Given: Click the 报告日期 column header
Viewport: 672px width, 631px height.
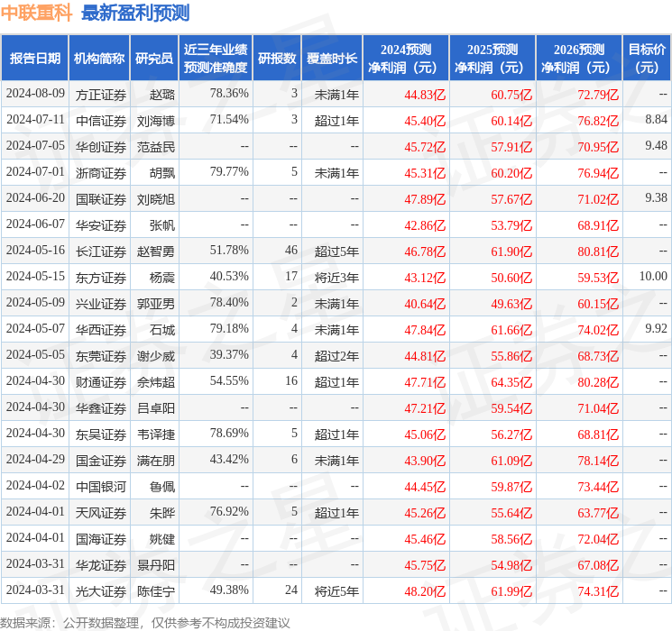Looking at the screenshot, I should 34,59.
